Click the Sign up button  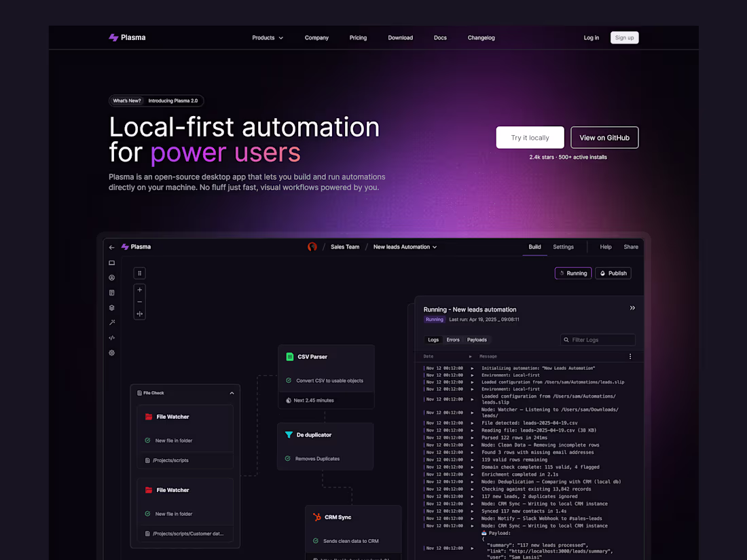624,37
